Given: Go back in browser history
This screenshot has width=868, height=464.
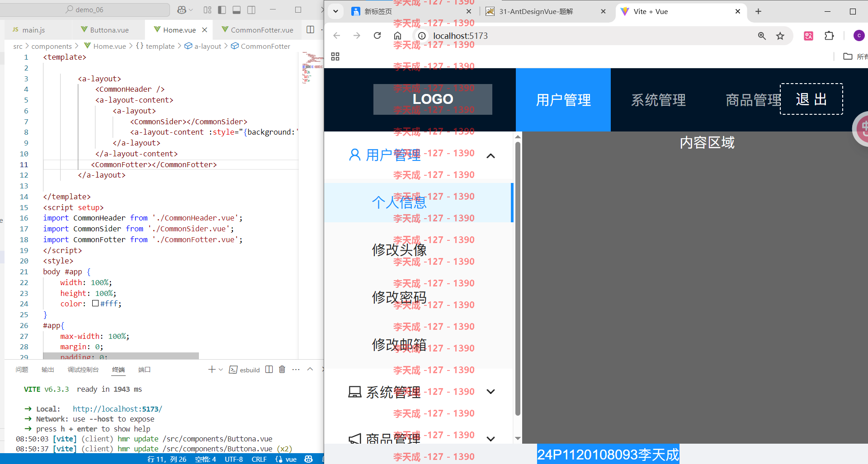Looking at the screenshot, I should point(336,36).
